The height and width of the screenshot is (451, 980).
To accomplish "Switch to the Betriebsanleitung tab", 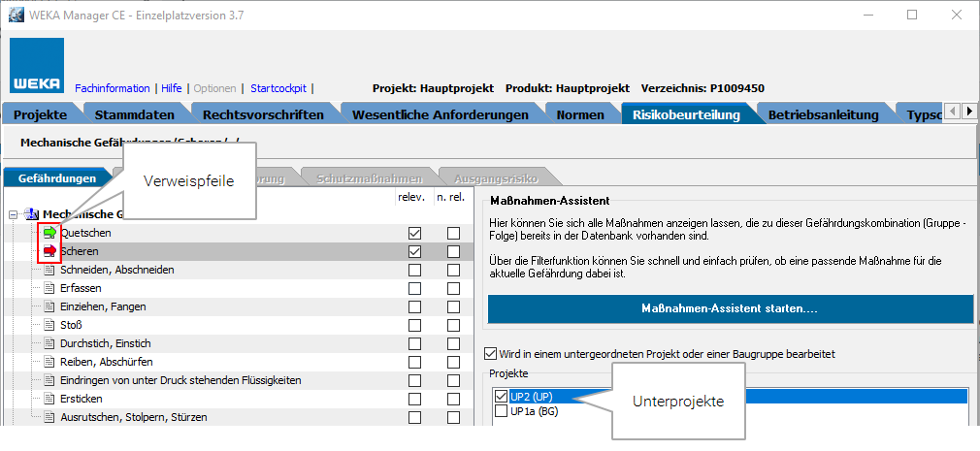I will click(823, 114).
